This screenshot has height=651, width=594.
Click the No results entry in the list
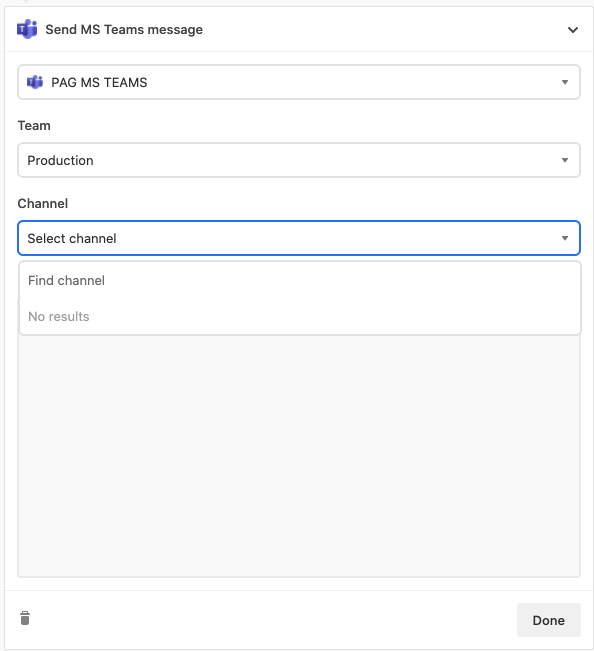pyautogui.click(x=59, y=317)
